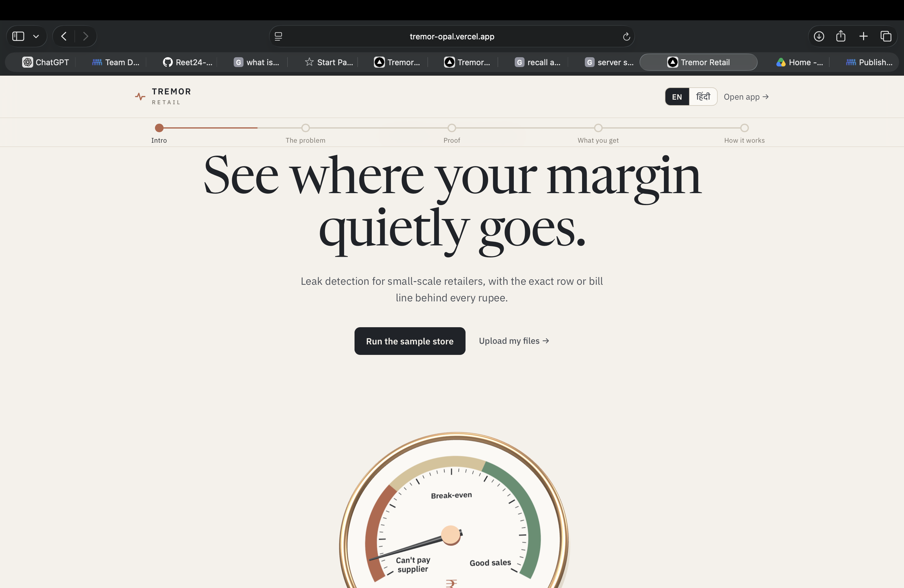
Task: Jump to the Proof step marker
Action: pos(452,128)
